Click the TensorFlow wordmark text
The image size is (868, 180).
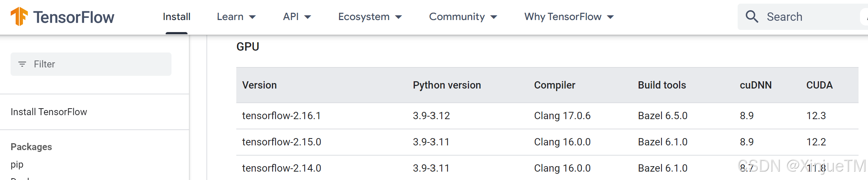[x=74, y=17]
